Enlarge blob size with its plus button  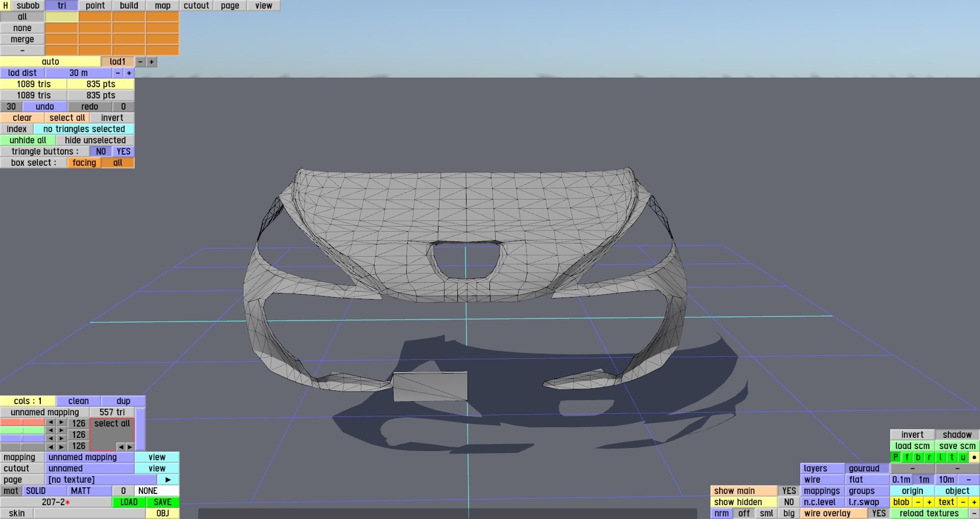pyautogui.click(x=929, y=502)
